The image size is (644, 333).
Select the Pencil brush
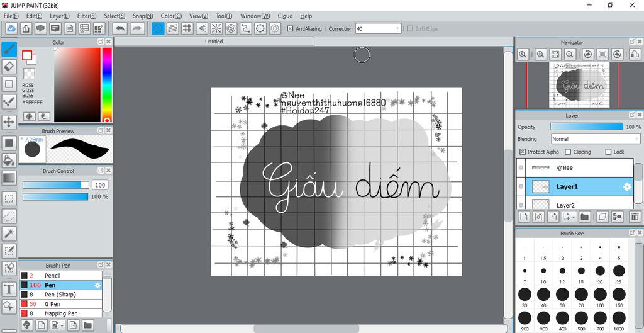[61, 276]
